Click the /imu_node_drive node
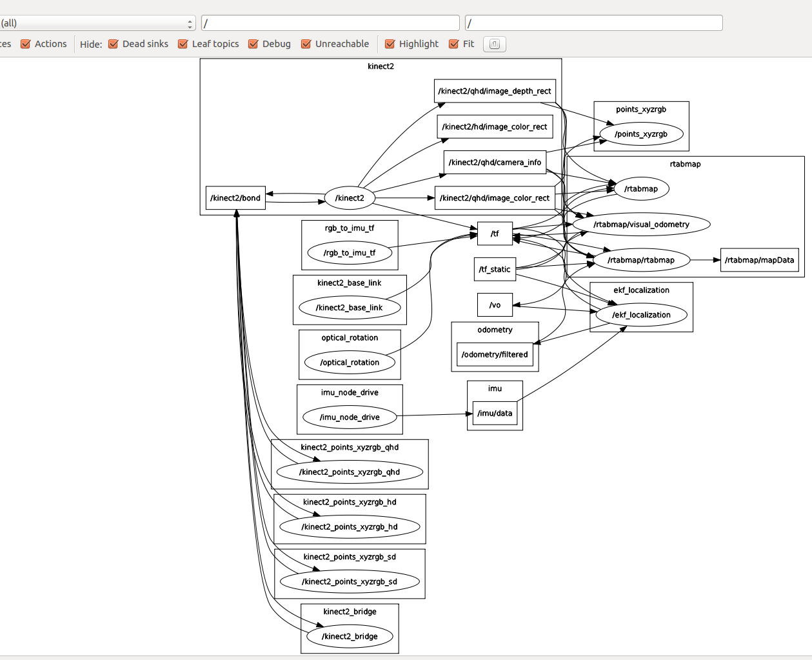 click(350, 417)
